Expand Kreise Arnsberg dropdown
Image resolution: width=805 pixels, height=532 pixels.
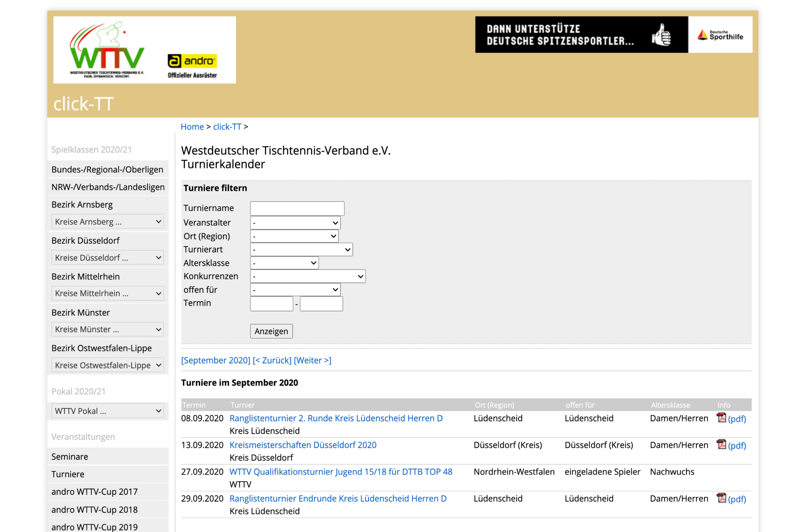tap(107, 222)
